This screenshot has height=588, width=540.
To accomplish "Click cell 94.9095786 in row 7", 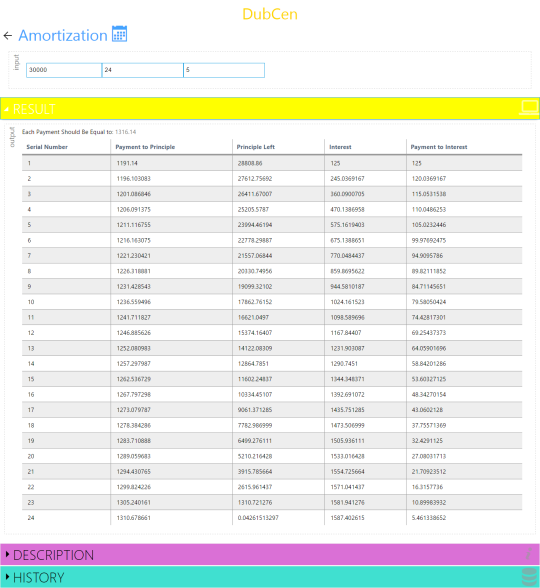I will 427,255.
